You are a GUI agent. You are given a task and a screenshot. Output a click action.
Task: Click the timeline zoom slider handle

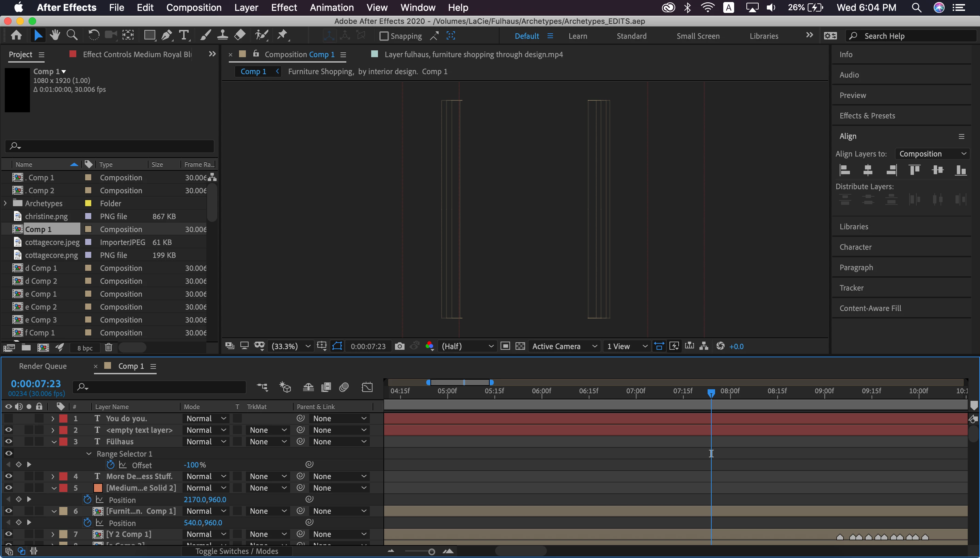click(x=431, y=552)
